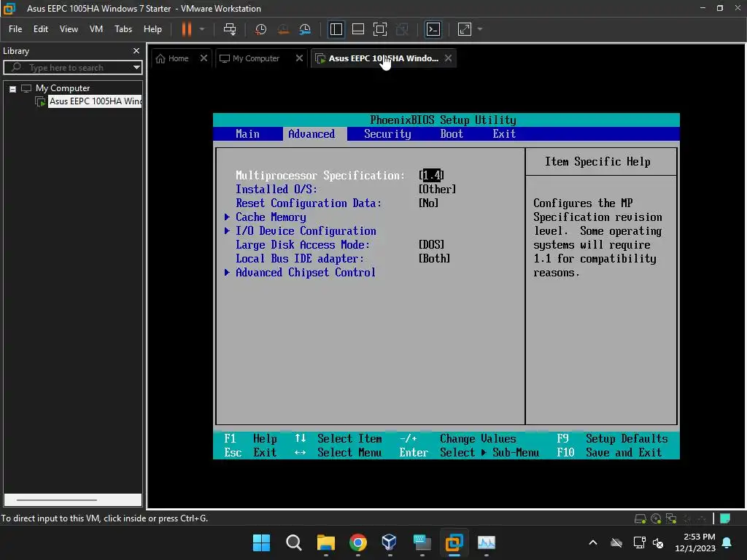This screenshot has width=747, height=560.
Task: Select the Asus EEPC 1005HA Windo... tab
Action: [377, 58]
